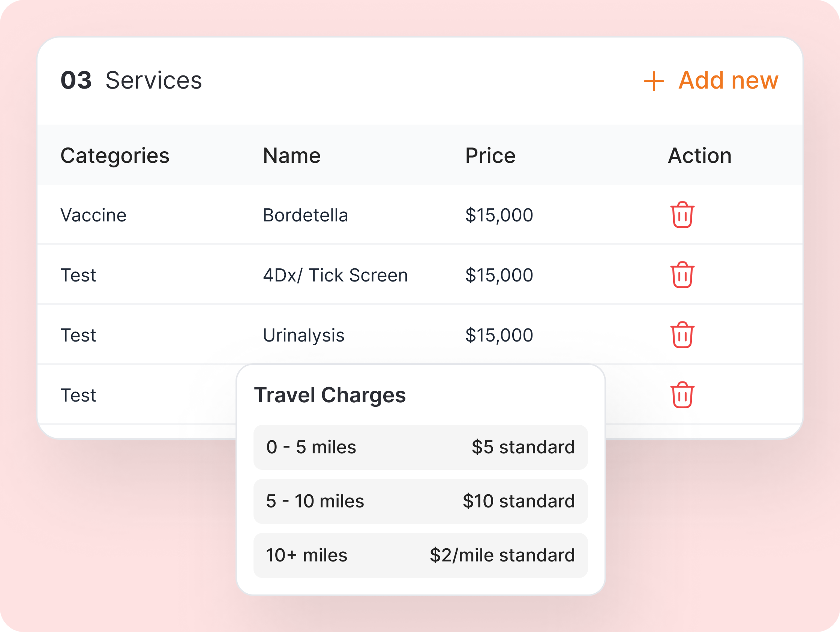Viewport: 840px width, 632px height.
Task: Select the Urinalysis service name
Action: tap(303, 335)
